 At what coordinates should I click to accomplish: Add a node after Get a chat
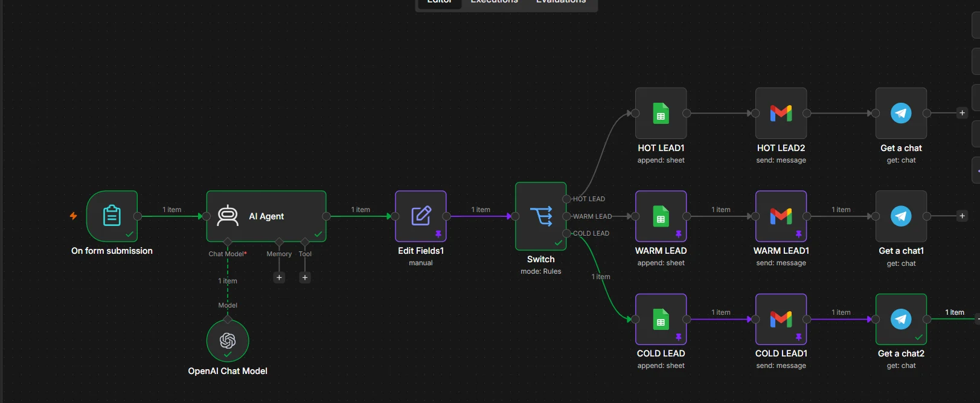[x=962, y=113]
